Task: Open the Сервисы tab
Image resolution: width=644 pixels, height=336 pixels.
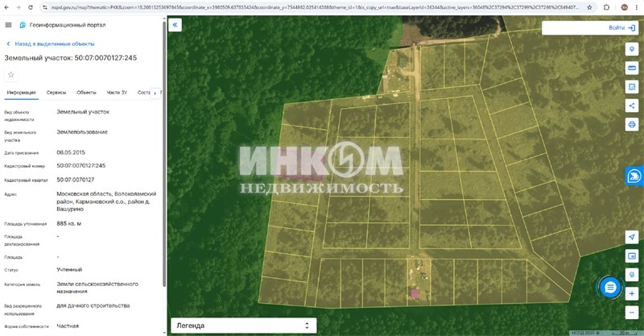Action: point(56,93)
